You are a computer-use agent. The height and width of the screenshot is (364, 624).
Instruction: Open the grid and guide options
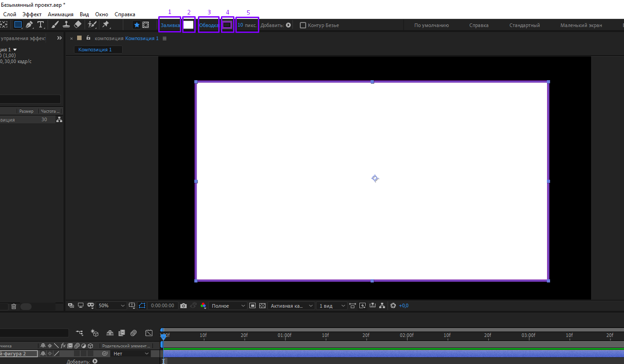pos(132,305)
